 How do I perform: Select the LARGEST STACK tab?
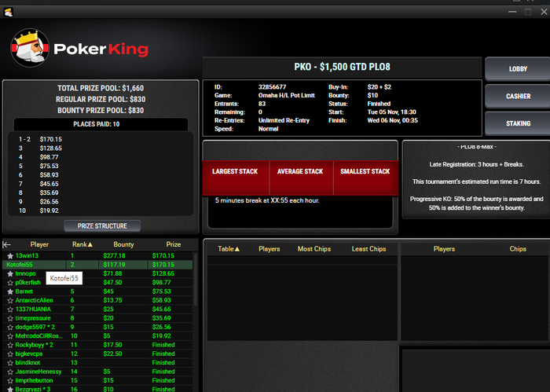(x=236, y=177)
